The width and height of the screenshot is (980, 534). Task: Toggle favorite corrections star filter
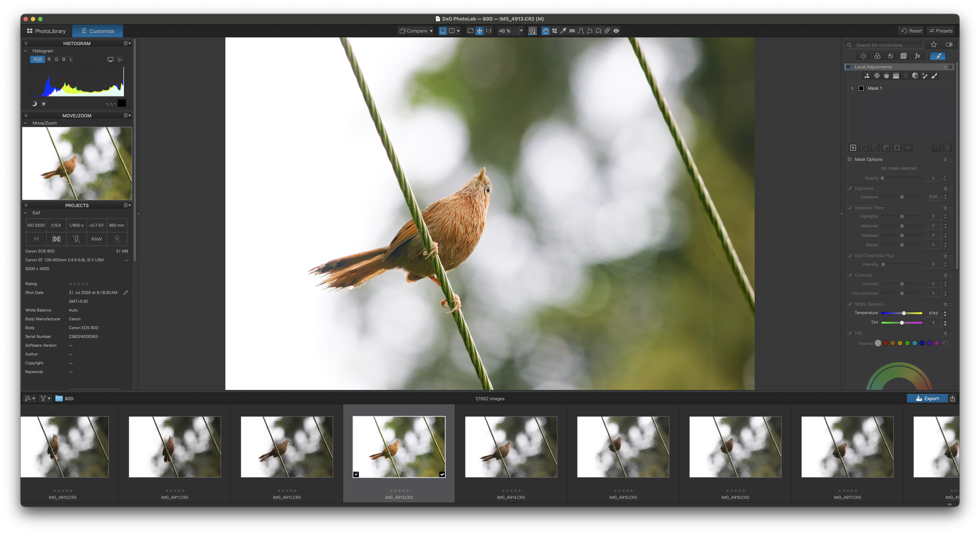[x=934, y=45]
